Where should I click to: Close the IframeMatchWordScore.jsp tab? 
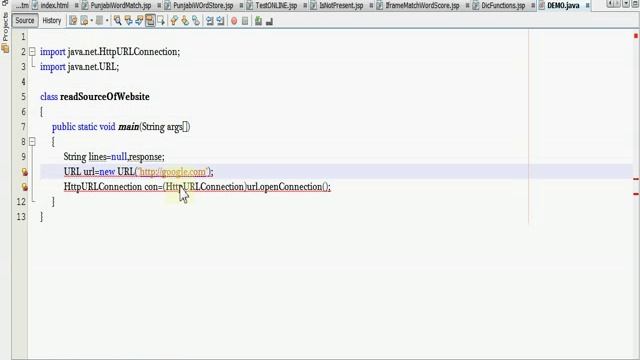click(467, 5)
